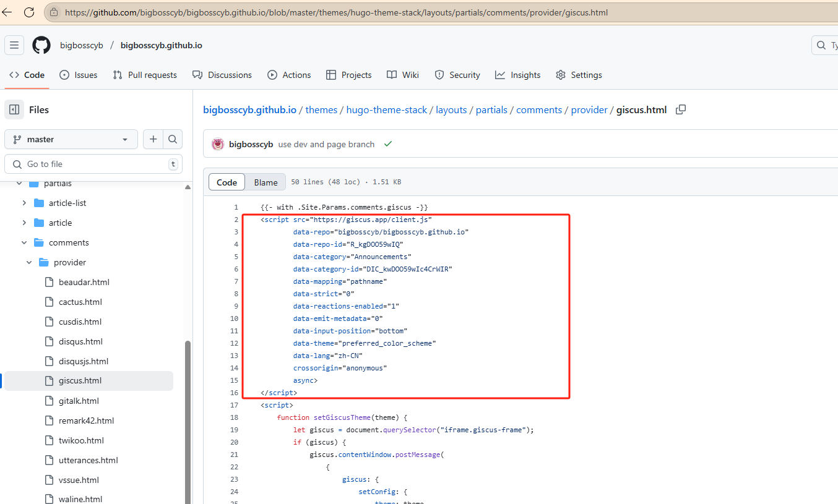Click bigbosscyb.github.io repo link in header
Image resolution: width=838 pixels, height=504 pixels.
click(162, 45)
